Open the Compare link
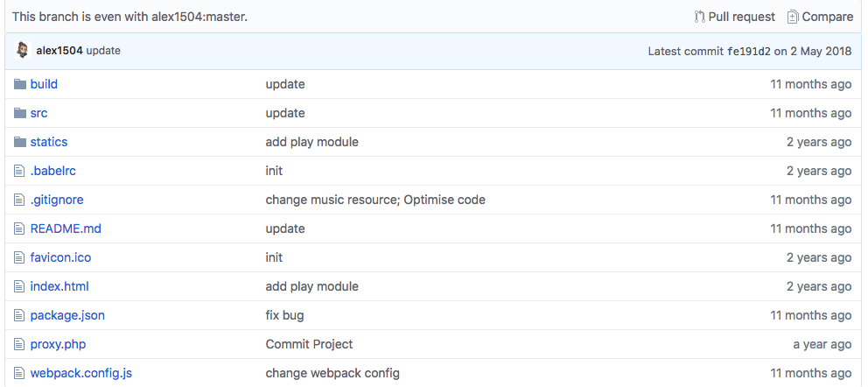The height and width of the screenshot is (387, 868). [x=820, y=17]
